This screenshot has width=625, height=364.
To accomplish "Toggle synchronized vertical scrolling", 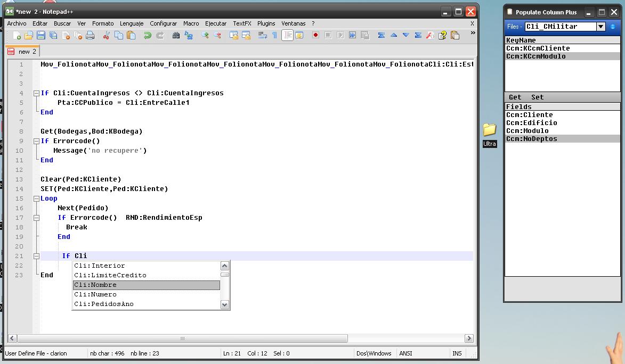I will [233, 36].
